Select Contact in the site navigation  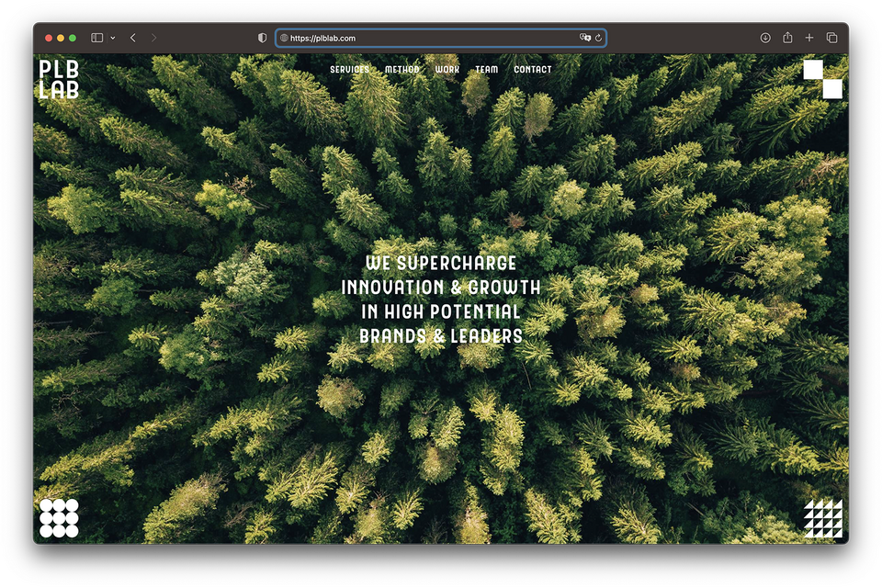tap(533, 70)
